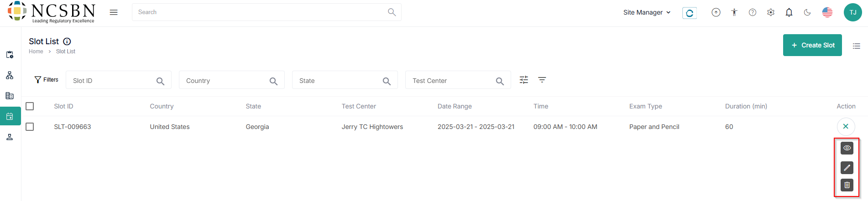Click the help question mark icon

[x=753, y=13]
